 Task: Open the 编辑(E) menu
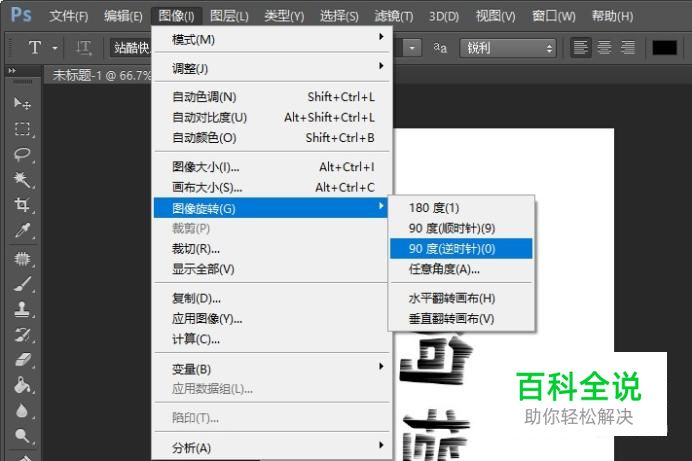pyautogui.click(x=123, y=16)
